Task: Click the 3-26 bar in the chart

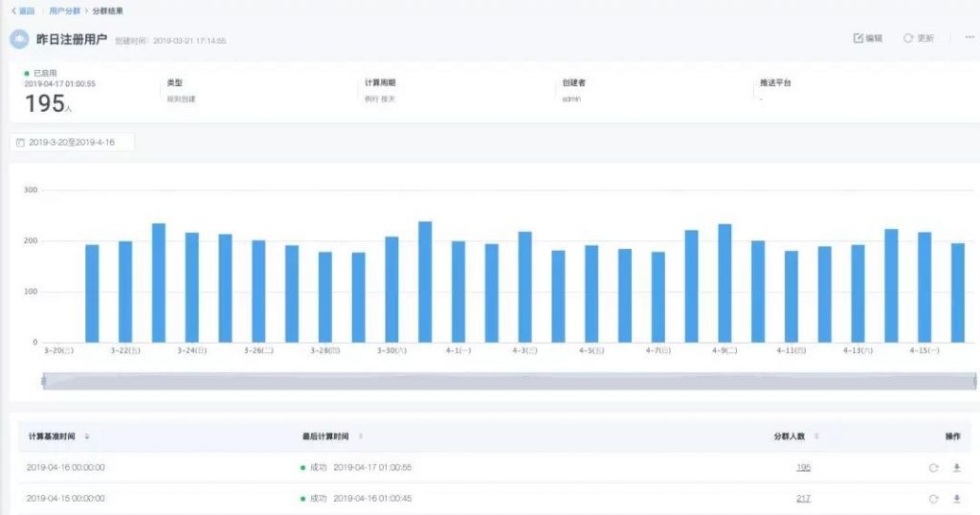Action: 258,291
